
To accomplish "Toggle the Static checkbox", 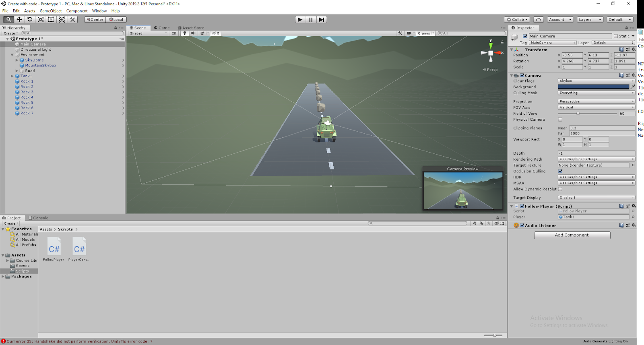I will coord(616,36).
